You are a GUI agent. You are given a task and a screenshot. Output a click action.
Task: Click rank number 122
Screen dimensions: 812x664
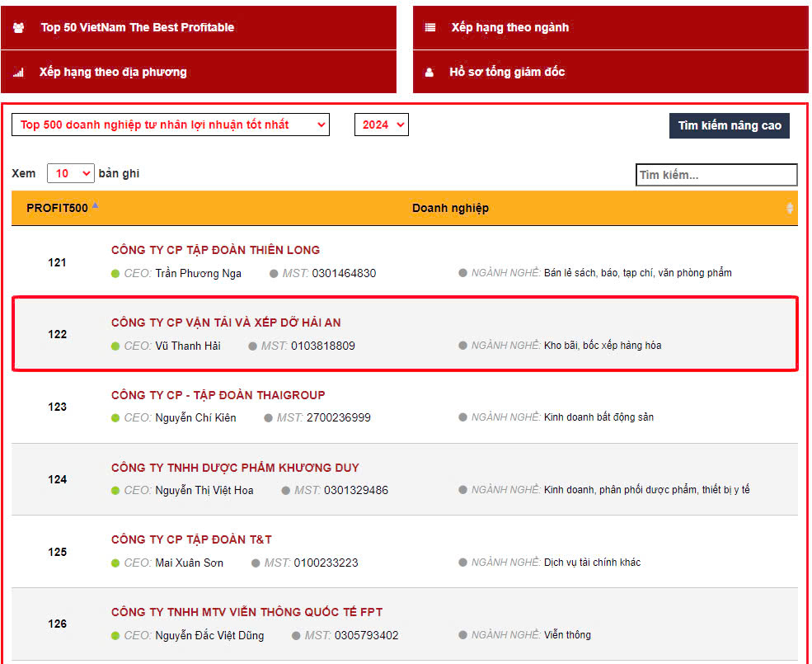click(57, 334)
